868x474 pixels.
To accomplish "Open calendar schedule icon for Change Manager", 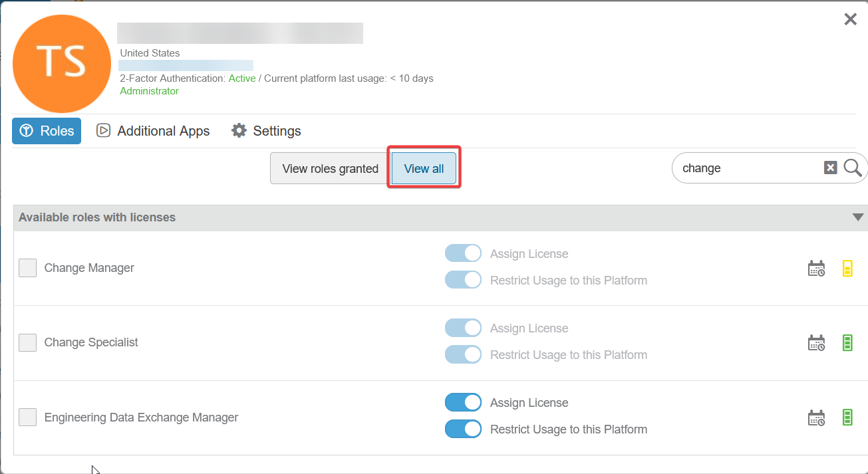I will point(816,269).
